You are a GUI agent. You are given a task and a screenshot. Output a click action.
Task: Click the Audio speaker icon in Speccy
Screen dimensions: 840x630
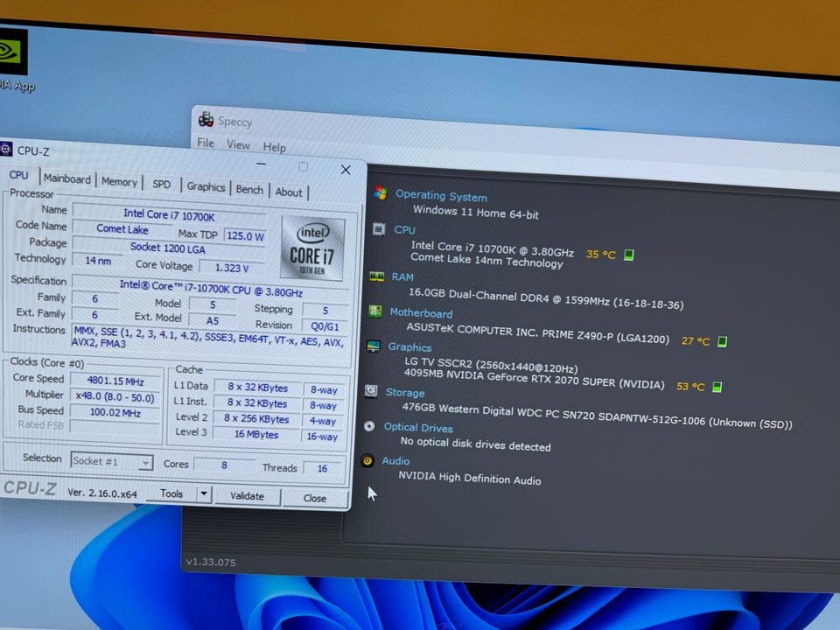click(x=367, y=460)
